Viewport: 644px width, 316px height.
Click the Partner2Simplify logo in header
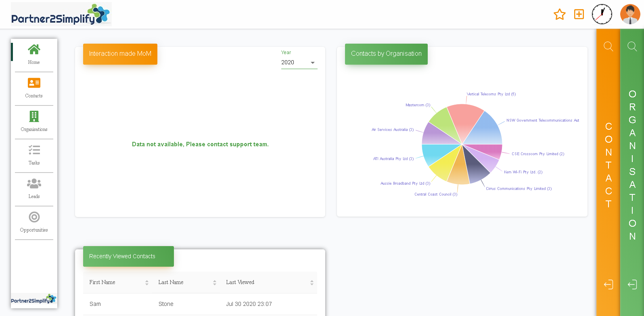click(x=61, y=15)
